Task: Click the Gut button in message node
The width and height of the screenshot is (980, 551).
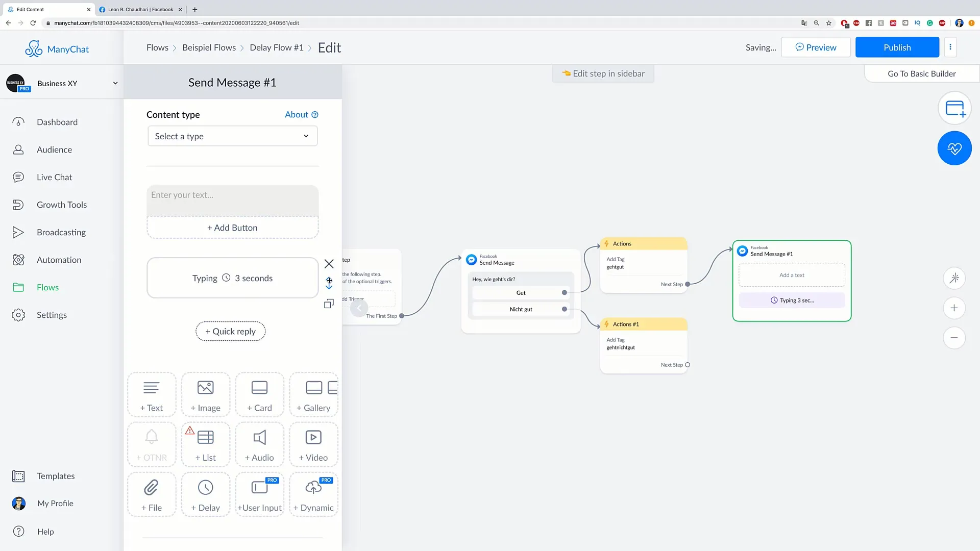Action: click(521, 293)
